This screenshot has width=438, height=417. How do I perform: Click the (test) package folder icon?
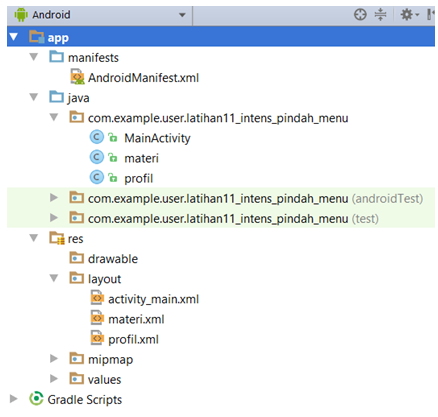click(x=77, y=217)
